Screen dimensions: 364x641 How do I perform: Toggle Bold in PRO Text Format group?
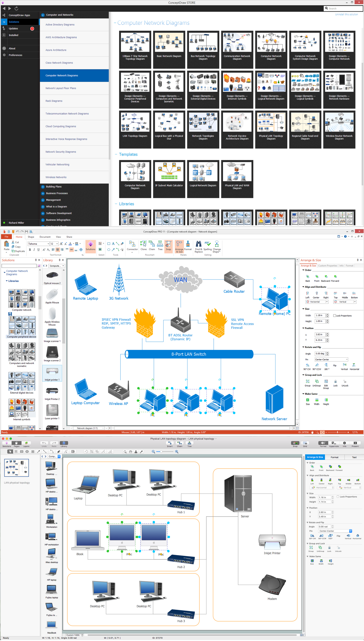[30, 250]
